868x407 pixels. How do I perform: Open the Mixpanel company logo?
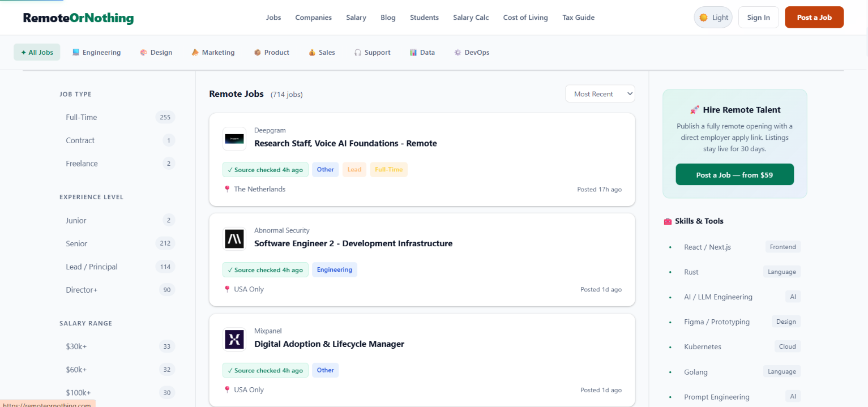tap(234, 339)
